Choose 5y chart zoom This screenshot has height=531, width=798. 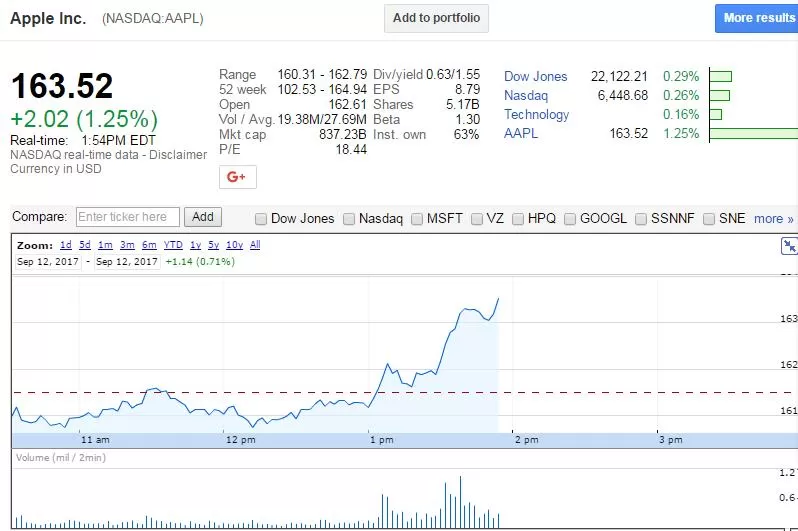214,245
